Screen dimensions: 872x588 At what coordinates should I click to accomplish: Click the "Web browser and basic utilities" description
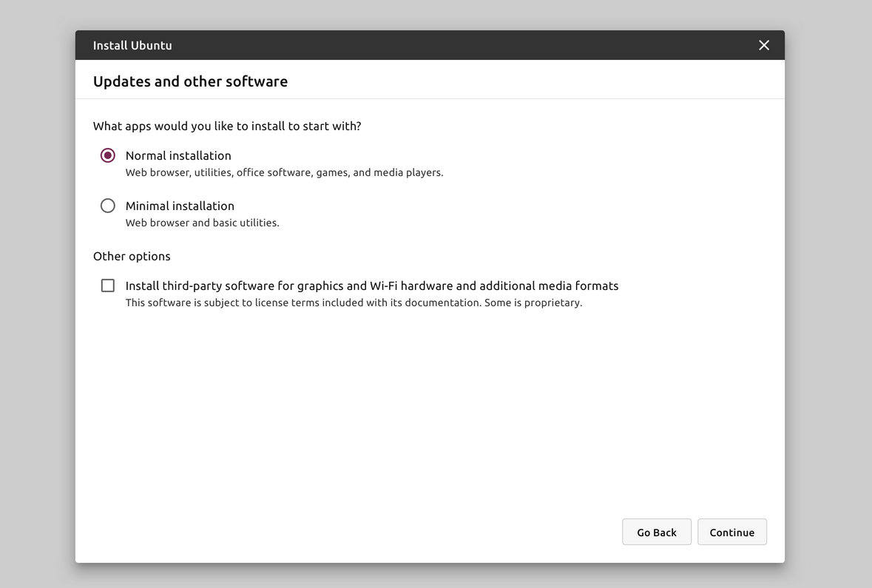tap(202, 223)
